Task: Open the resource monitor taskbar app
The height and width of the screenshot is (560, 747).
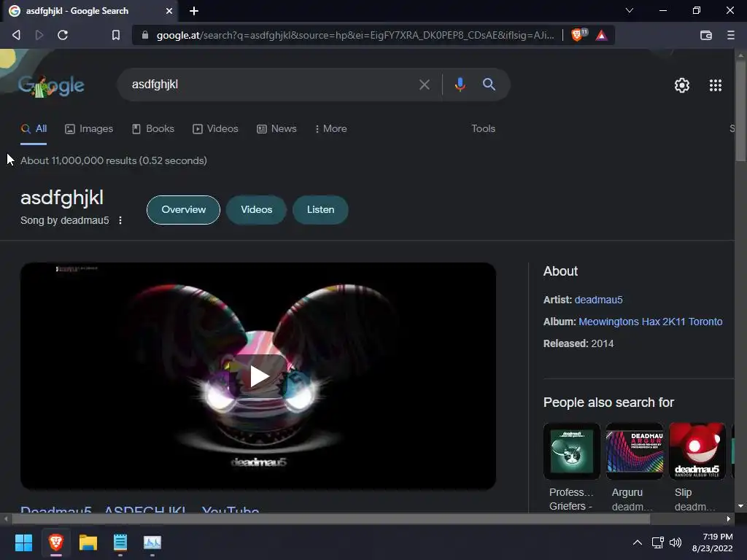Action: (152, 542)
